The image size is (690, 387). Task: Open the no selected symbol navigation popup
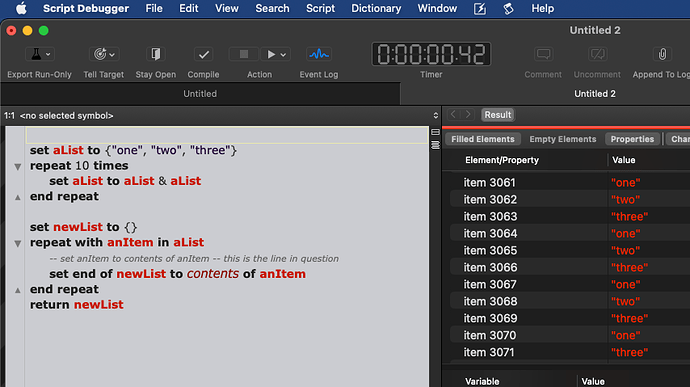(x=221, y=115)
